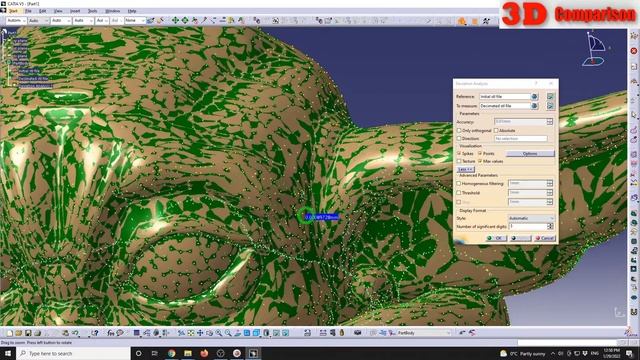Click the globe icon beside To measure field
The image size is (640, 360).
[534, 106]
